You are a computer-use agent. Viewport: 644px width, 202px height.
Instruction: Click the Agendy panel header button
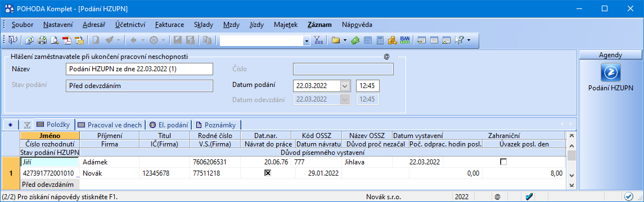[x=610, y=55]
